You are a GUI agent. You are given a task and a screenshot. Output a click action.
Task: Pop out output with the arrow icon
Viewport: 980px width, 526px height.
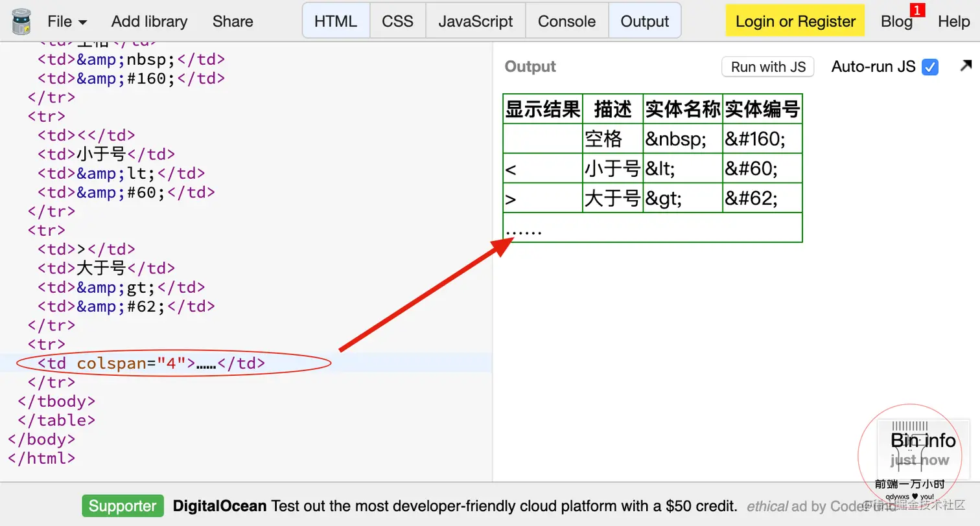(966, 66)
